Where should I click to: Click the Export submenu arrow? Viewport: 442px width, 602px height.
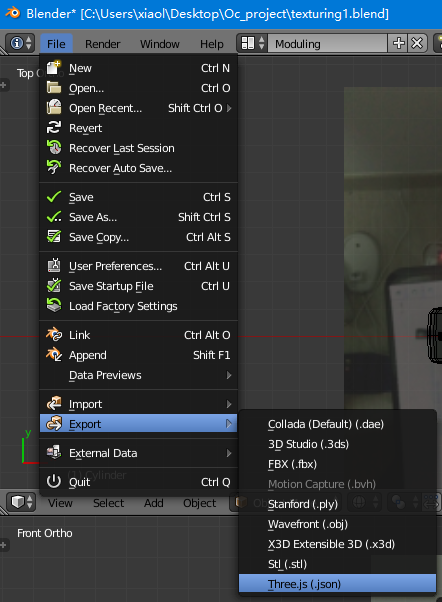pos(229,424)
